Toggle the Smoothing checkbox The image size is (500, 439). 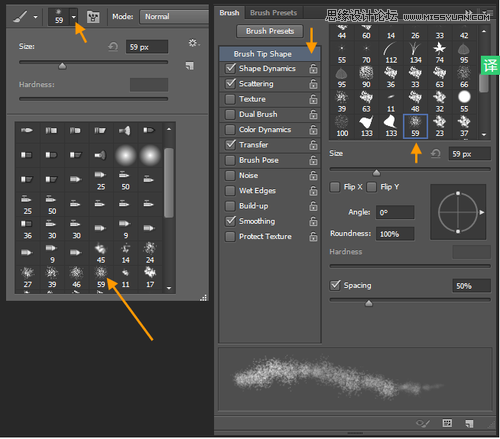pyautogui.click(x=230, y=221)
